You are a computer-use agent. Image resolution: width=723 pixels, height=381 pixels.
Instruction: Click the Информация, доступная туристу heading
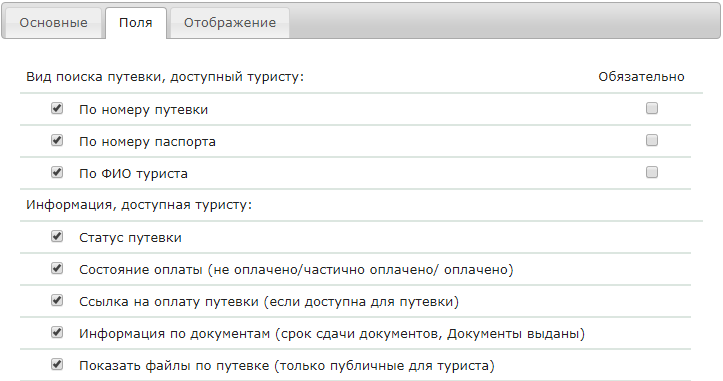point(139,205)
